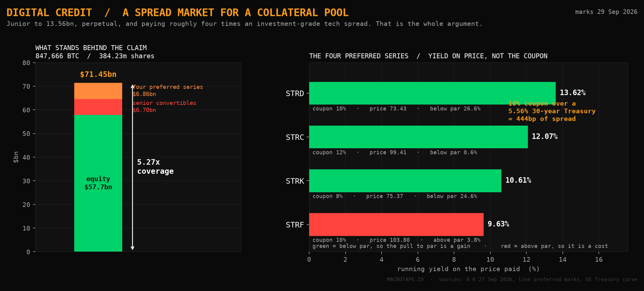
Task: Click the '$bn' y-axis label
Action: [x=16, y=157]
